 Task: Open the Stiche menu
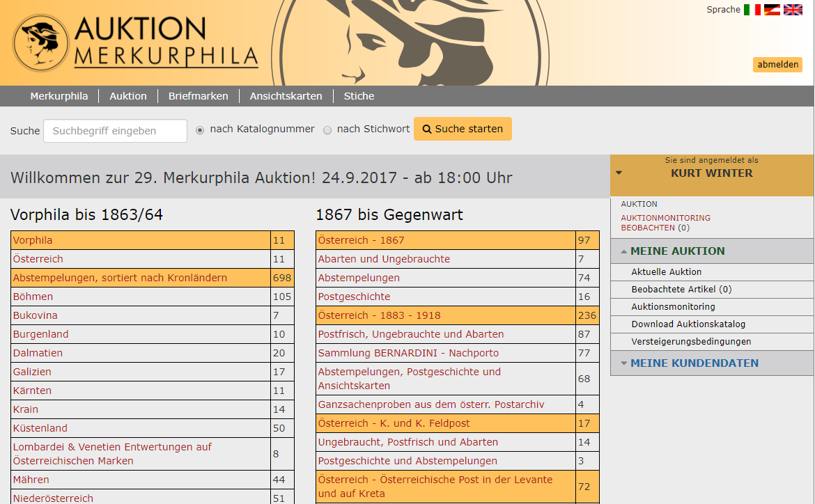[x=359, y=96]
